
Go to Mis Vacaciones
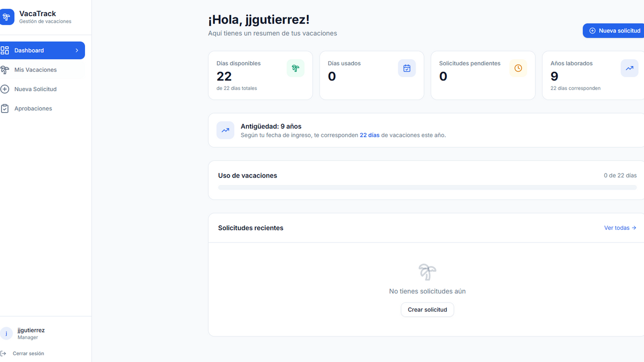[42, 70]
